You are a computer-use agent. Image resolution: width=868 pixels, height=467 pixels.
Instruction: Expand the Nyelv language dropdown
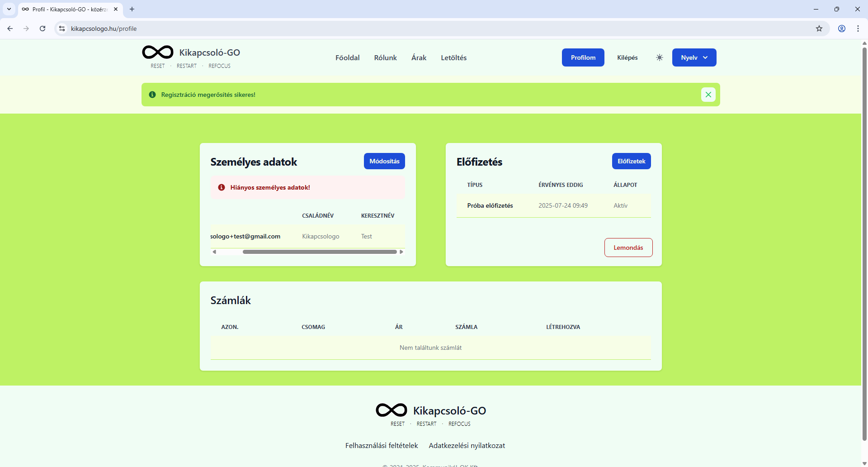(x=694, y=57)
